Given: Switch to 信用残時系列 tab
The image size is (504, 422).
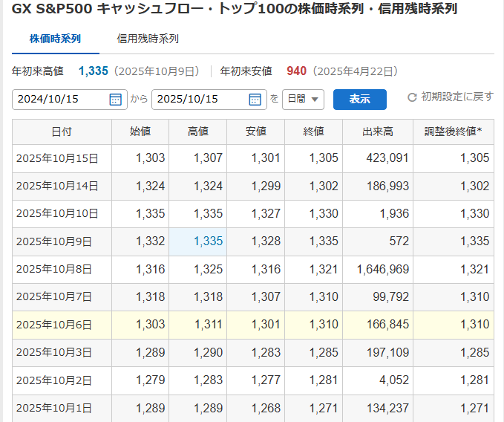Looking at the screenshot, I should [148, 39].
